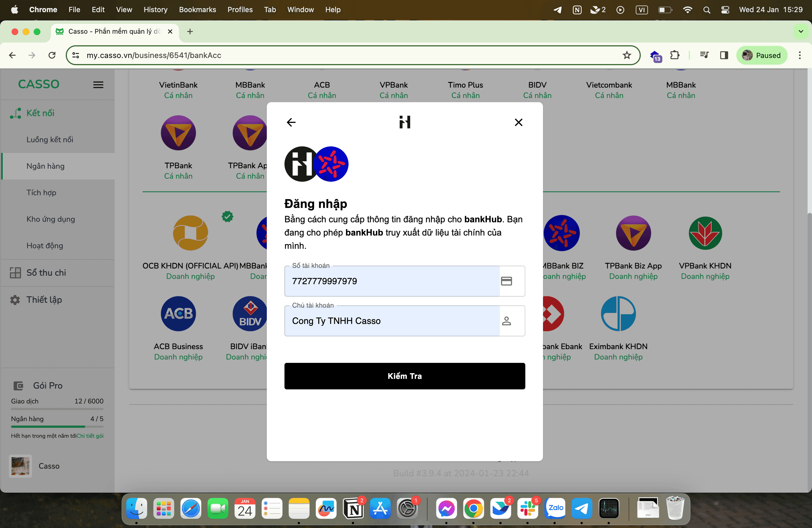Click the extension icon with 13 badge

coord(656,56)
